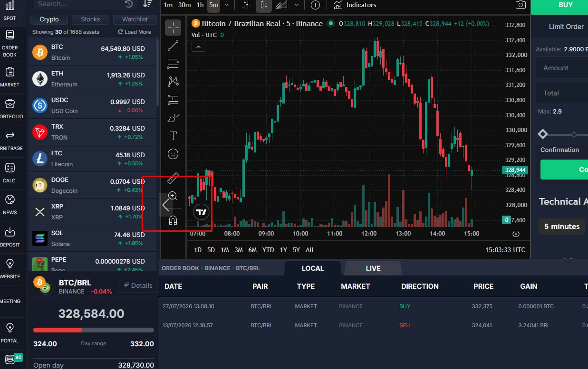Open the SPOT section in the sidebar

coord(10,11)
